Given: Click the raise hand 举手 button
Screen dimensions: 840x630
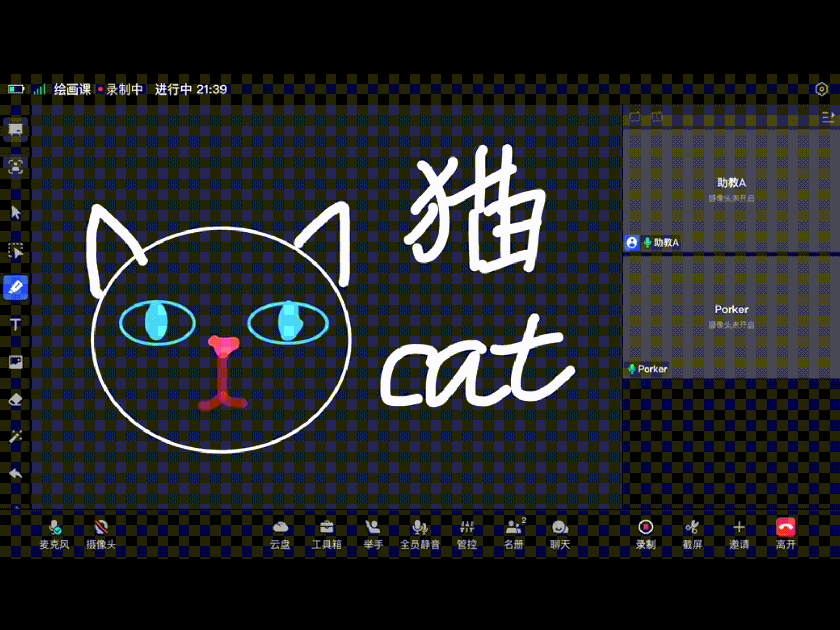Looking at the screenshot, I should click(x=373, y=534).
